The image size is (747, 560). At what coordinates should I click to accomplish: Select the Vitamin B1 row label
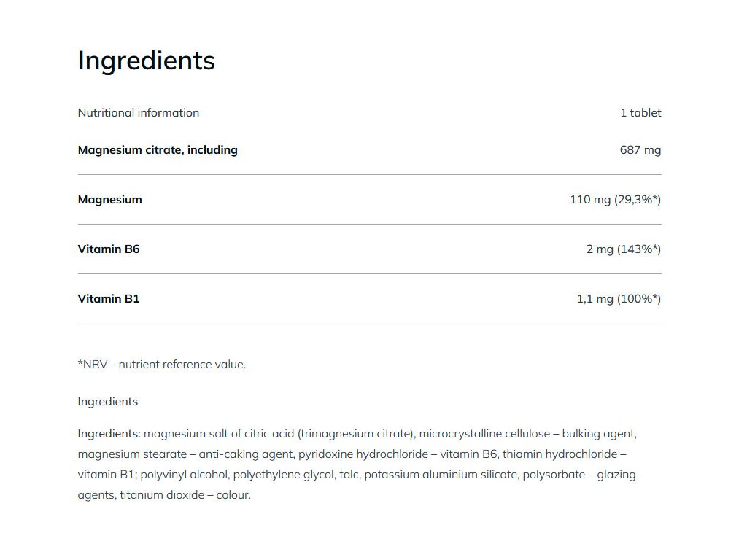(x=109, y=298)
